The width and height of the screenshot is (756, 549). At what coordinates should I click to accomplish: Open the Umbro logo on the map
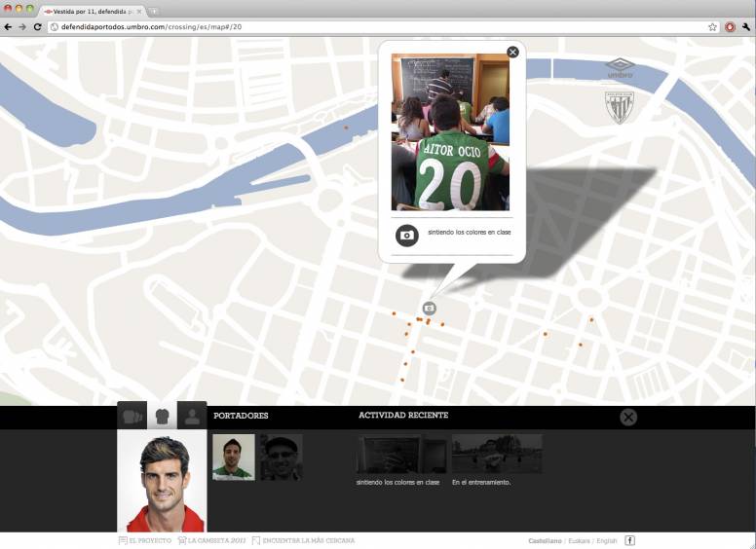(x=620, y=68)
